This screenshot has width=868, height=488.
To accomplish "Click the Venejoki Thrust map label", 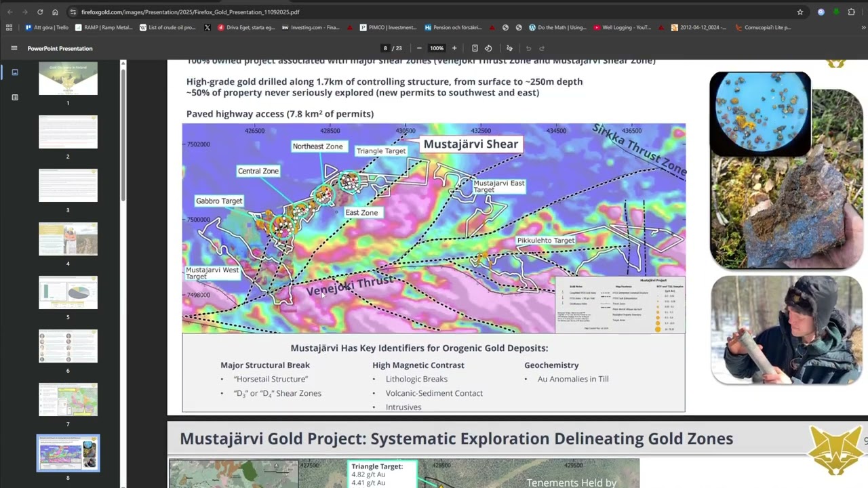I will [x=349, y=285].
